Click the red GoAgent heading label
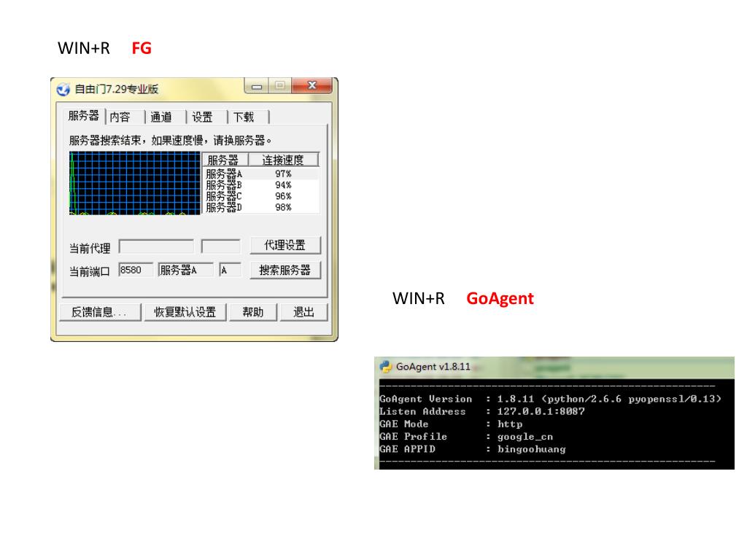747x560 pixels. [x=500, y=298]
